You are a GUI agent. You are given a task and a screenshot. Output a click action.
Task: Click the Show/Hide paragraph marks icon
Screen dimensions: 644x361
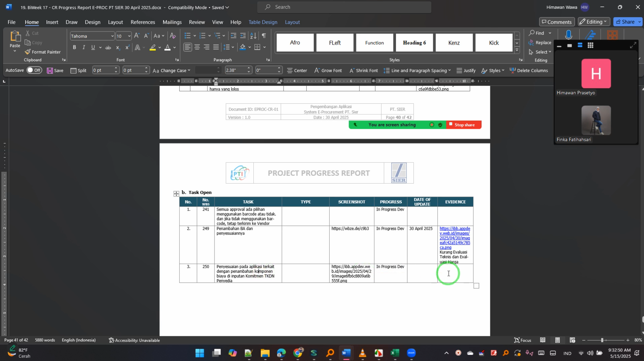[x=264, y=36]
